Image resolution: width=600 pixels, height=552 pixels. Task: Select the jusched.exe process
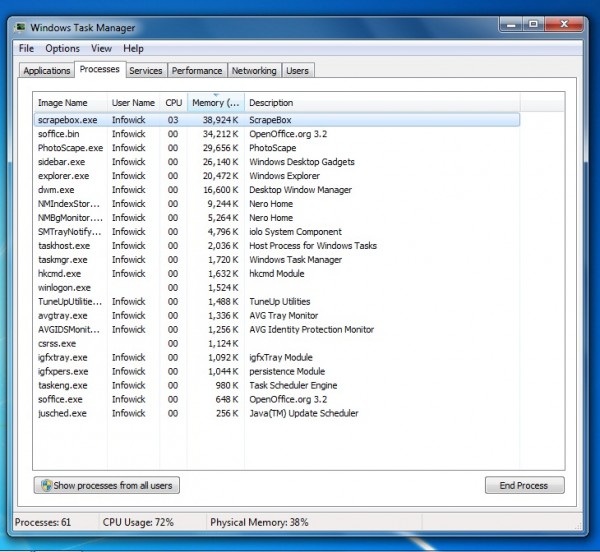pyautogui.click(x=277, y=413)
